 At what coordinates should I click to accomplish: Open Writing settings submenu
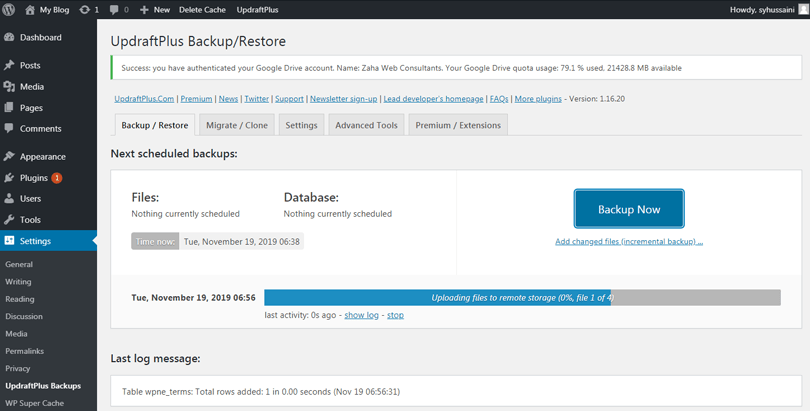[x=18, y=281]
